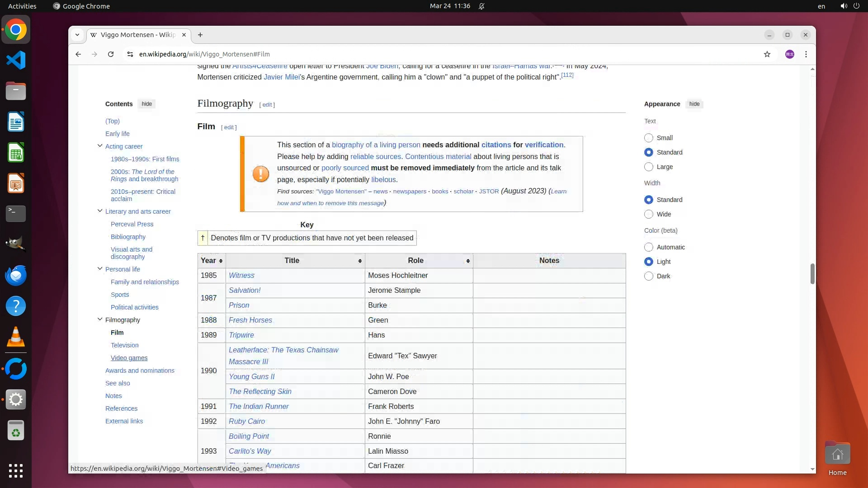
Task: Sort the table by the Title column
Action: (360, 261)
